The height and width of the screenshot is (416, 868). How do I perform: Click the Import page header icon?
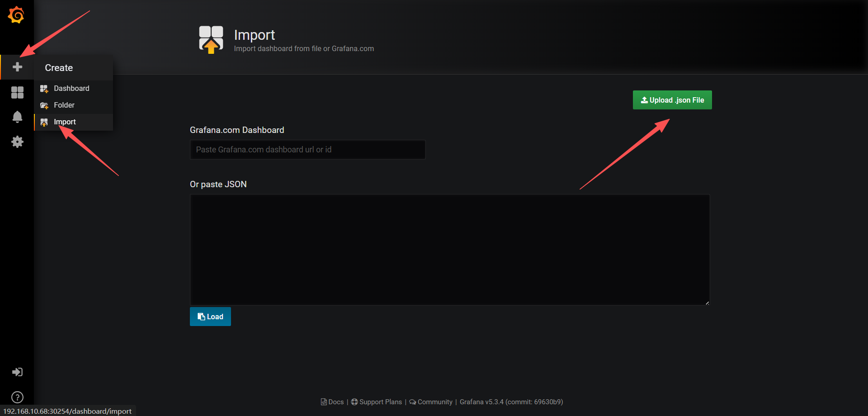click(x=211, y=40)
